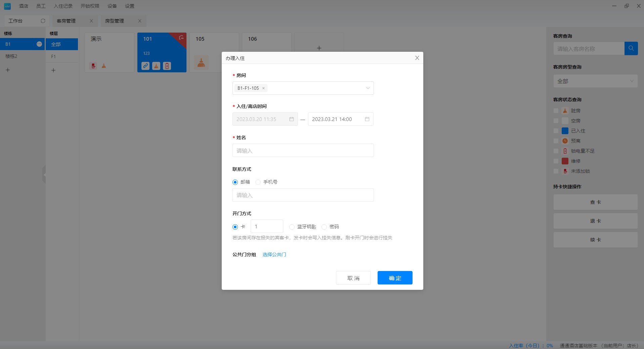Viewport: 644px width, 349px height.
Task: Click the 确定 button to confirm check-in
Action: pyautogui.click(x=395, y=278)
